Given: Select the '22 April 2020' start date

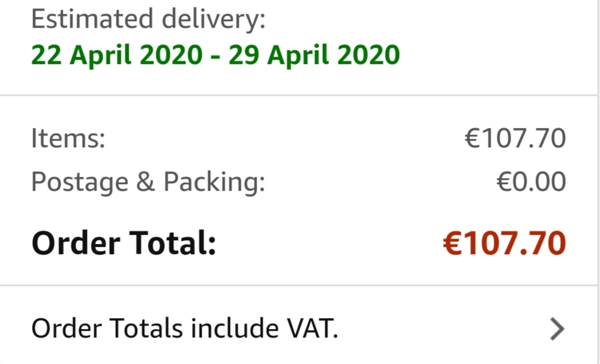Looking at the screenshot, I should coord(116,56).
